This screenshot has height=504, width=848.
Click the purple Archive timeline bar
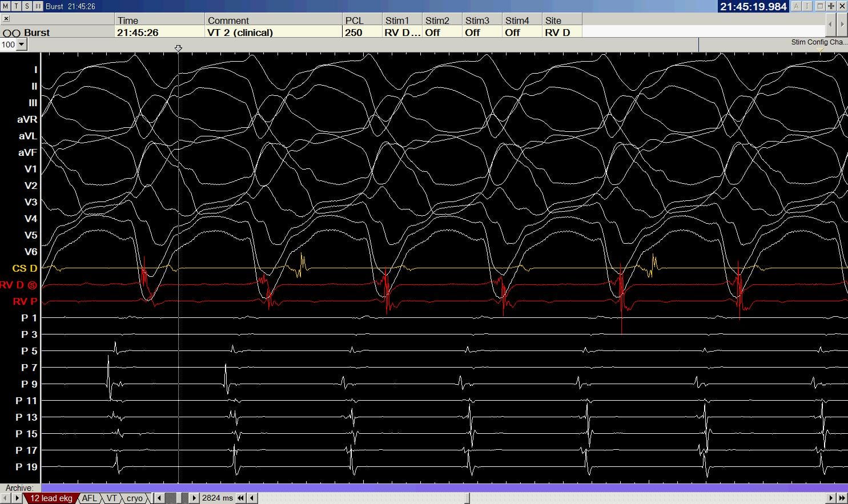click(444, 488)
